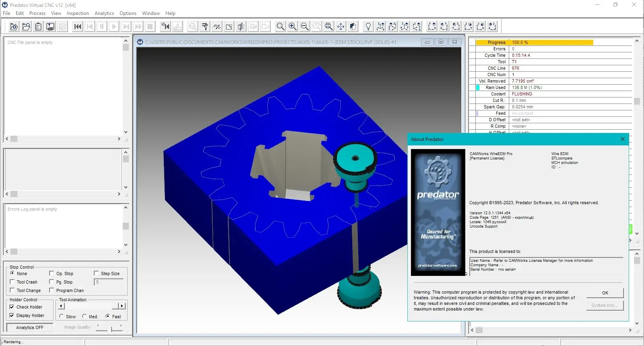Click the wavy surface compare toolbar icon
The height and width of the screenshot is (346, 644).
217,27
